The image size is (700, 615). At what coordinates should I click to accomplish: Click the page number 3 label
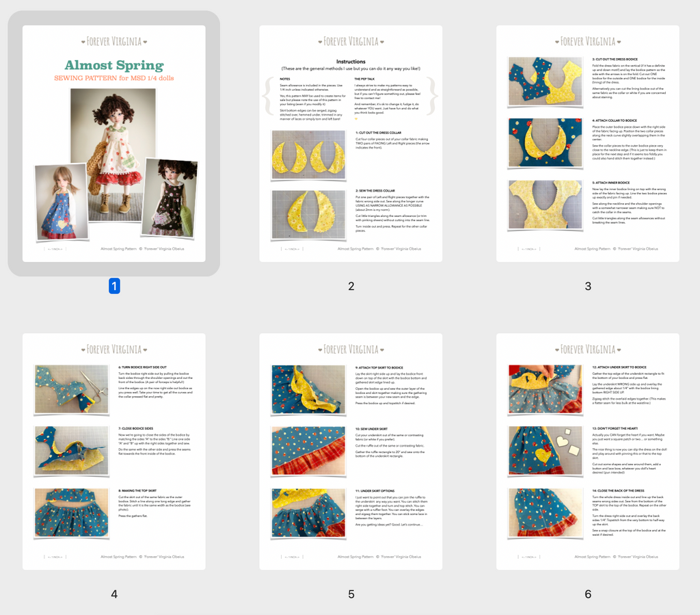tap(588, 287)
